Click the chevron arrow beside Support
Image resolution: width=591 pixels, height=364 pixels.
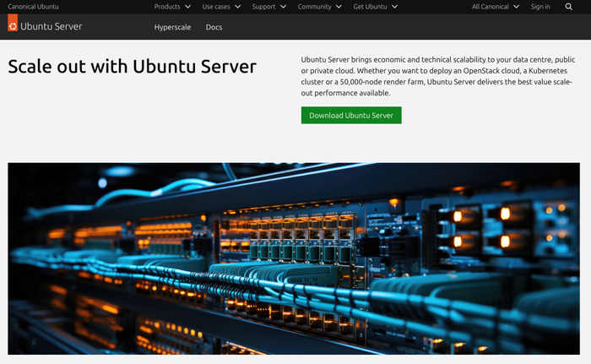point(283,7)
